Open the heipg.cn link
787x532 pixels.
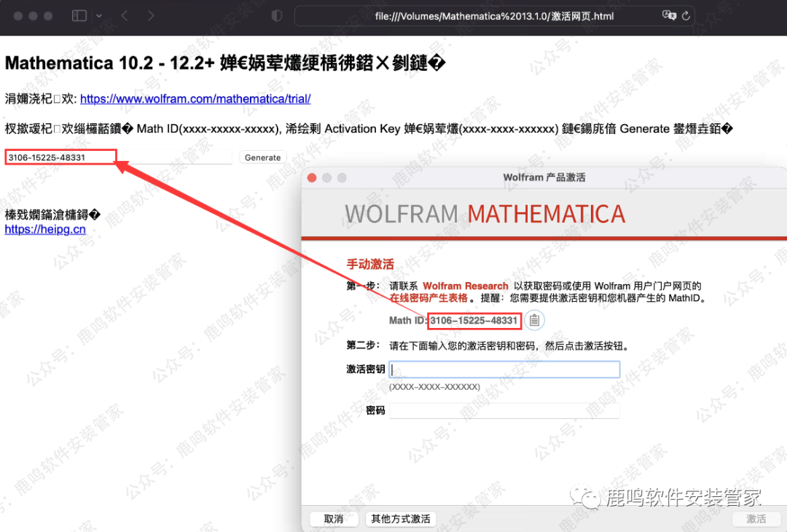[x=45, y=230]
